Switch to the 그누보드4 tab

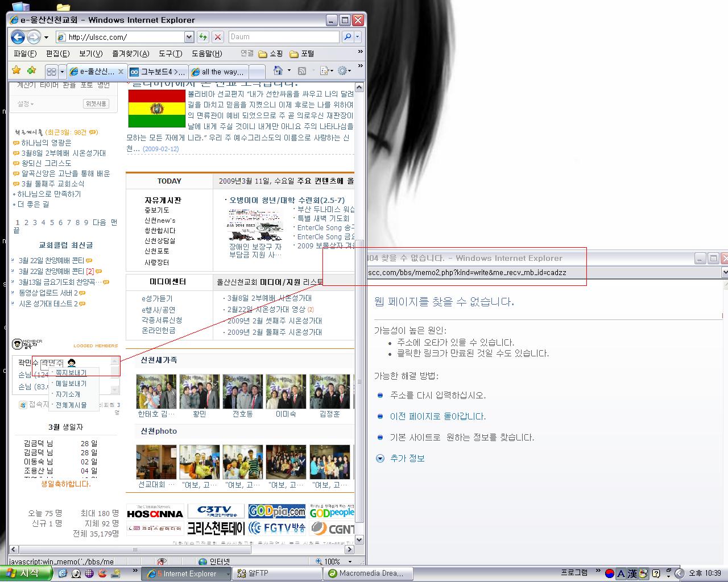tap(157, 72)
